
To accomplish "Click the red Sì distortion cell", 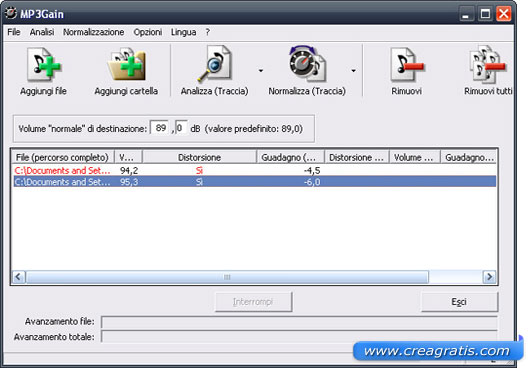I will tap(199, 170).
